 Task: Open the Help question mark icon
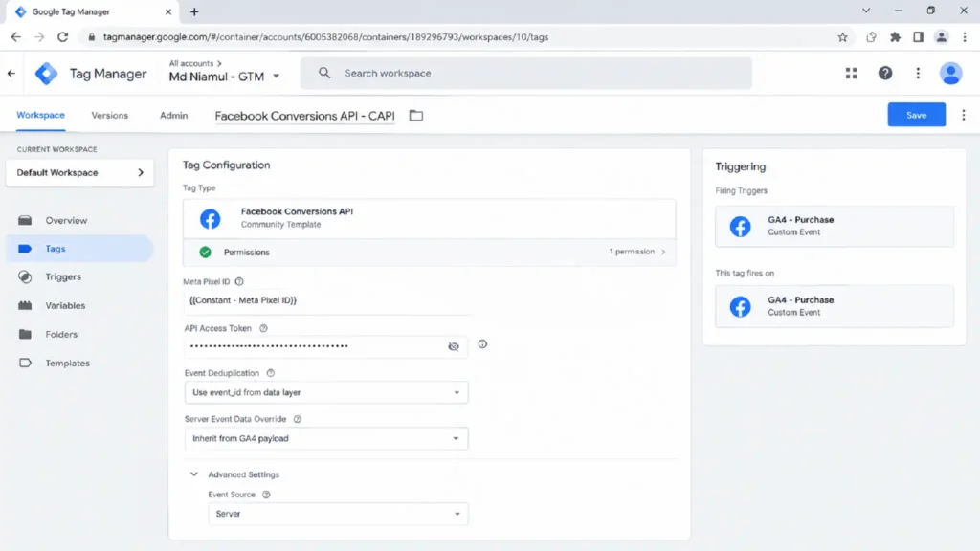pos(885,73)
